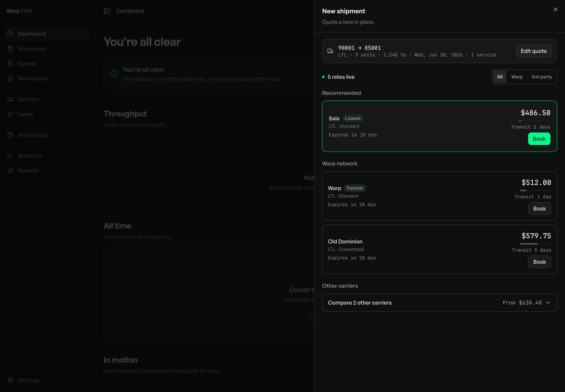Open Reports in the sidebar
The height and width of the screenshot is (392, 565).
click(x=47, y=171)
